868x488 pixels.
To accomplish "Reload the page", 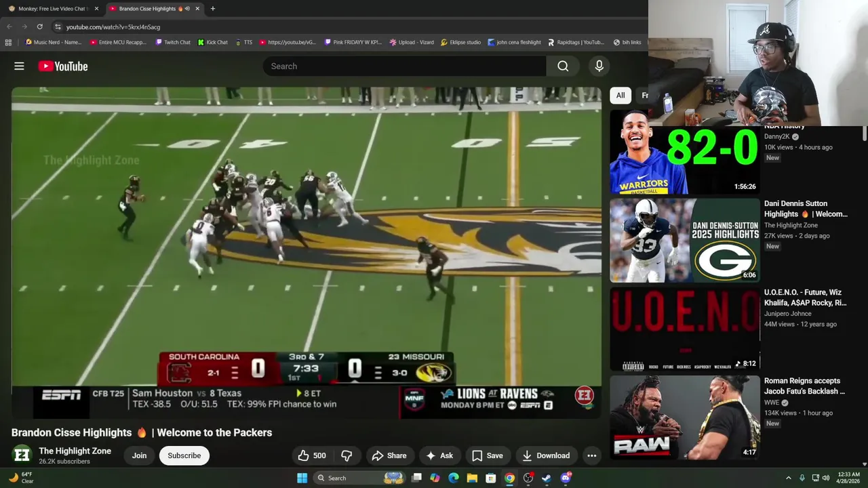I will click(39, 26).
